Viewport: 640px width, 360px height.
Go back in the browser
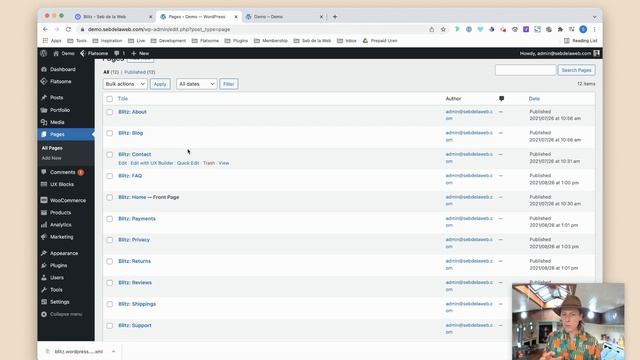45,29
